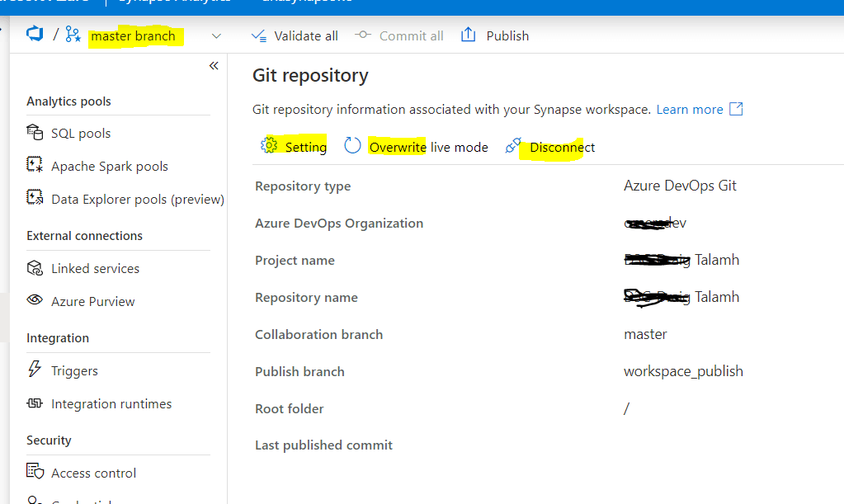
Task: Click the git branch icon
Action: 73,35
